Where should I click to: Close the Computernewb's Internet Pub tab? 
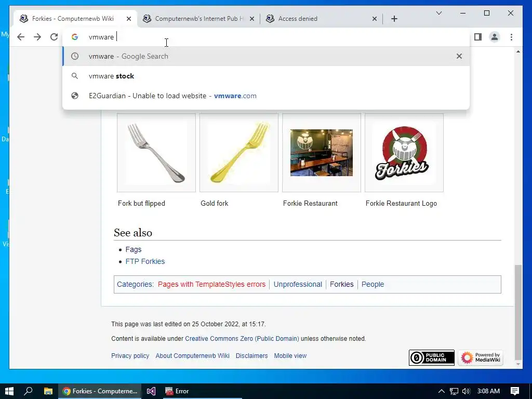(x=252, y=19)
